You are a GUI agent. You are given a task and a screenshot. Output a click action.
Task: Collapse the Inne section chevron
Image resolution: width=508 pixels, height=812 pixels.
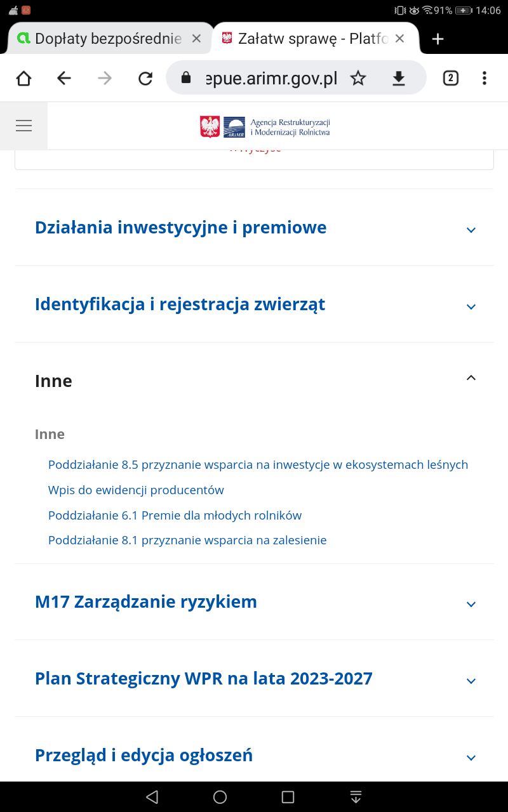[x=471, y=378]
